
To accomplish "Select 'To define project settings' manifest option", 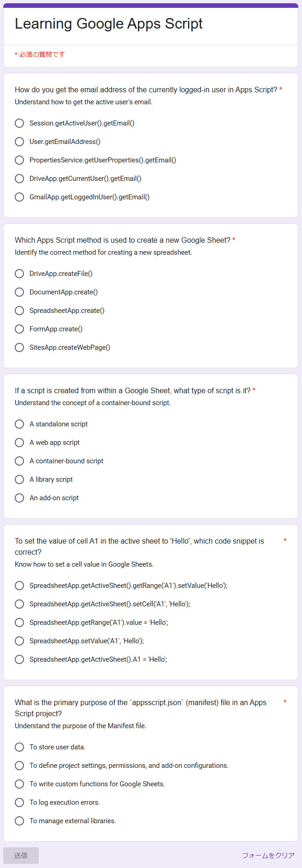I will click(x=19, y=766).
